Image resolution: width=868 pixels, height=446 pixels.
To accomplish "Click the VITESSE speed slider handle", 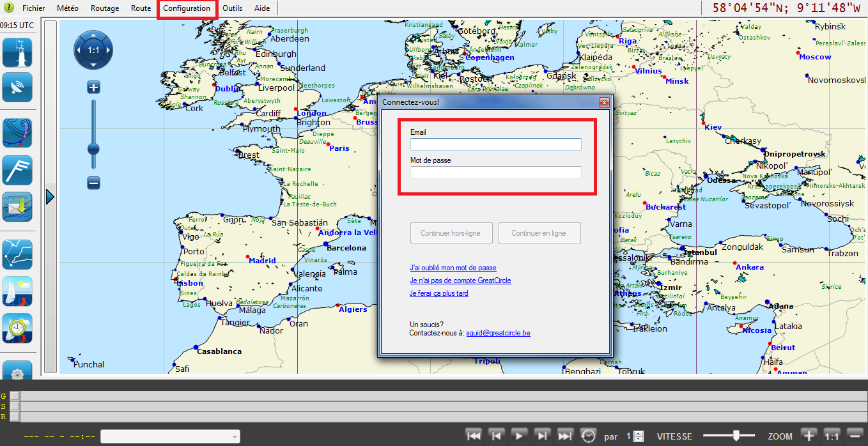I will pos(736,436).
